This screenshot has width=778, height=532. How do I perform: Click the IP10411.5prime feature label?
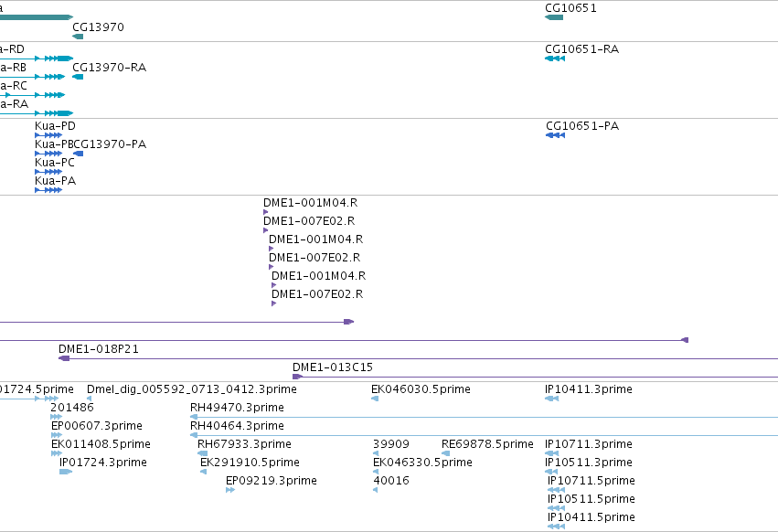pyautogui.click(x=591, y=517)
